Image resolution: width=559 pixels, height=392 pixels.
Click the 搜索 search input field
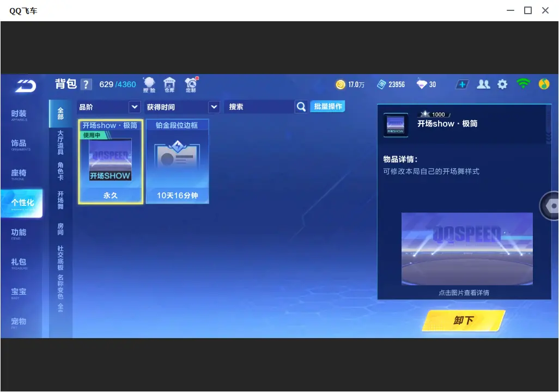tap(259, 107)
